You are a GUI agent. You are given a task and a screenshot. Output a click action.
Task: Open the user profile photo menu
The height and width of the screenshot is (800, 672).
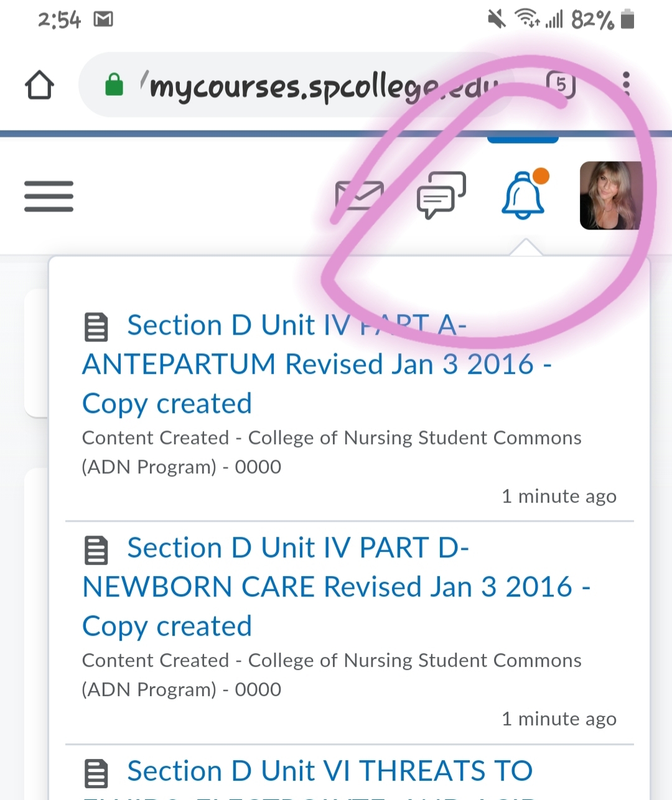(x=610, y=196)
